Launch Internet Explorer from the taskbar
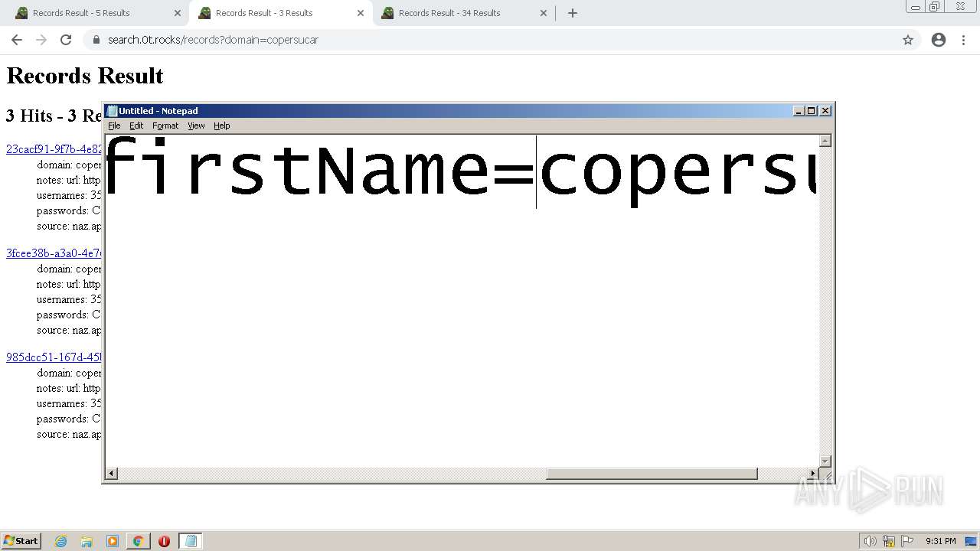 pyautogui.click(x=60, y=541)
